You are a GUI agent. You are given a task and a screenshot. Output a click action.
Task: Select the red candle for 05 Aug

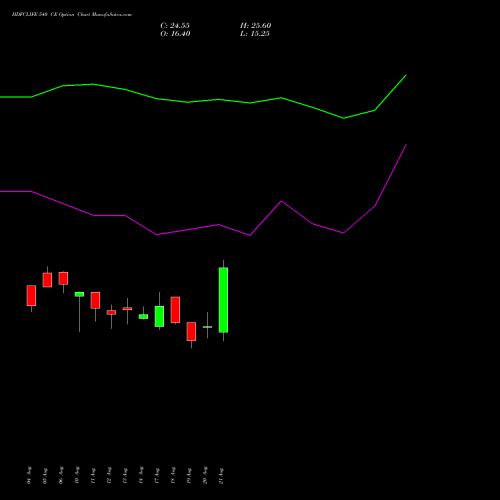point(47,280)
